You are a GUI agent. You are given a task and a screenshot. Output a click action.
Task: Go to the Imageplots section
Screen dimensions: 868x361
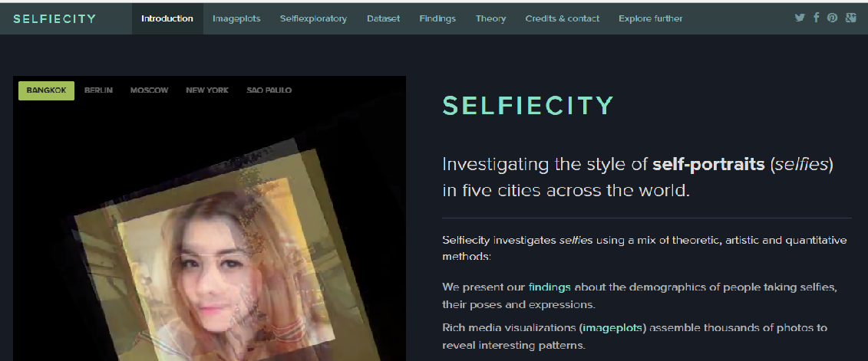tap(236, 18)
